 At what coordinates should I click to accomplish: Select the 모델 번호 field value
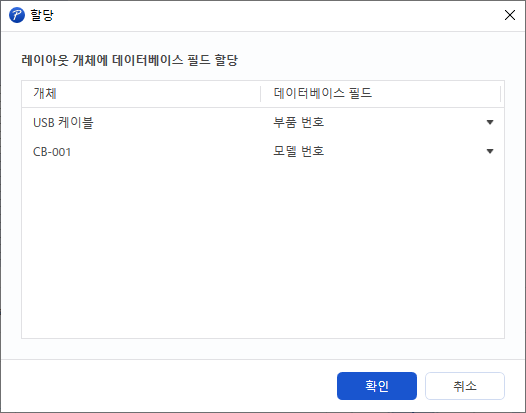(x=298, y=151)
